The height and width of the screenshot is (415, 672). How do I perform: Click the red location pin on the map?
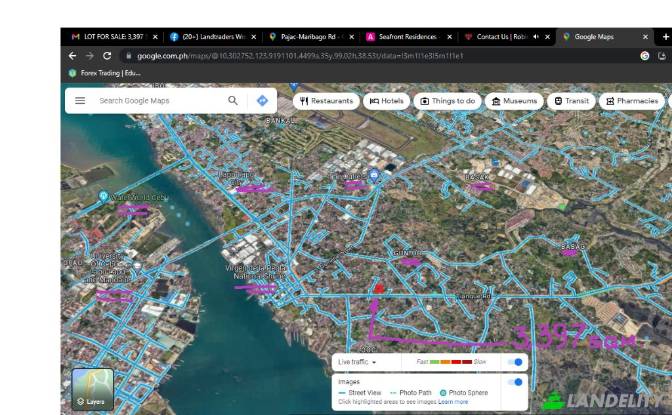[x=378, y=288]
